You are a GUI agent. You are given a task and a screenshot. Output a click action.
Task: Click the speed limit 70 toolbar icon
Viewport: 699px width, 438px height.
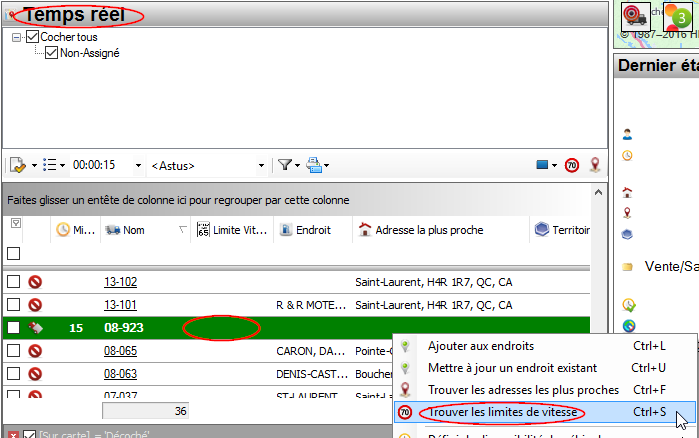point(572,165)
